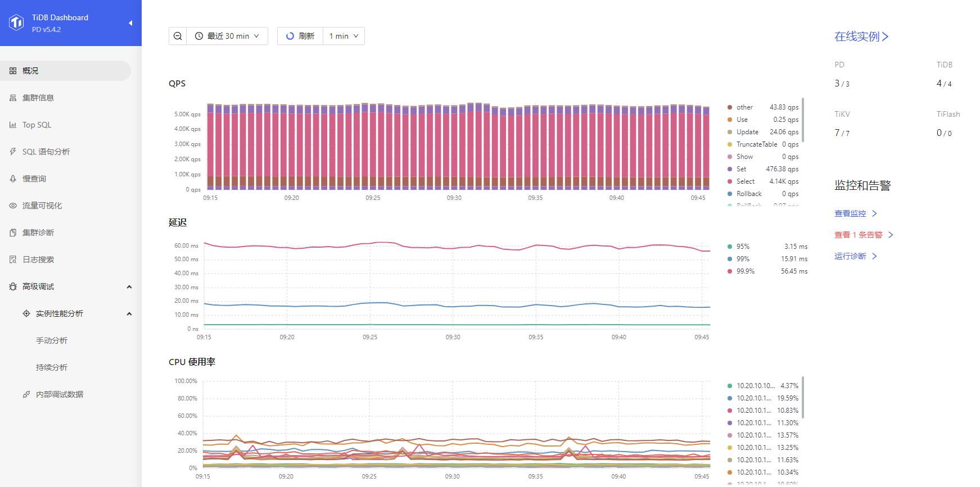980x487 pixels.
Task: Toggle the Select series in QPS legend
Action: click(x=762, y=181)
